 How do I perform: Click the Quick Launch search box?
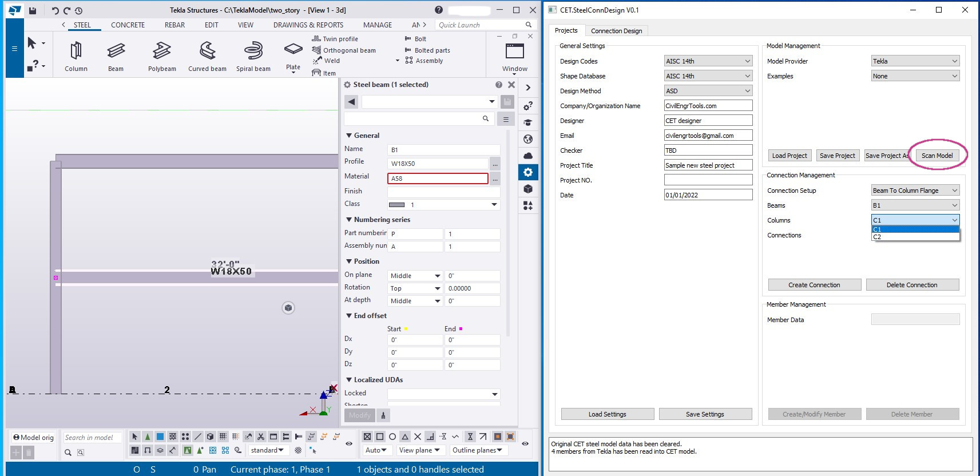[485, 25]
